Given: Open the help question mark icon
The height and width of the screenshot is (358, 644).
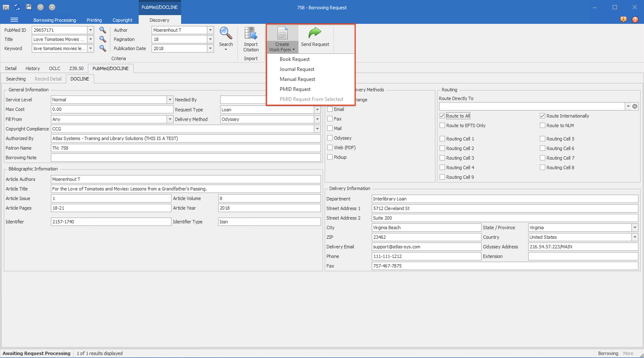Looking at the screenshot, I should [635, 20].
